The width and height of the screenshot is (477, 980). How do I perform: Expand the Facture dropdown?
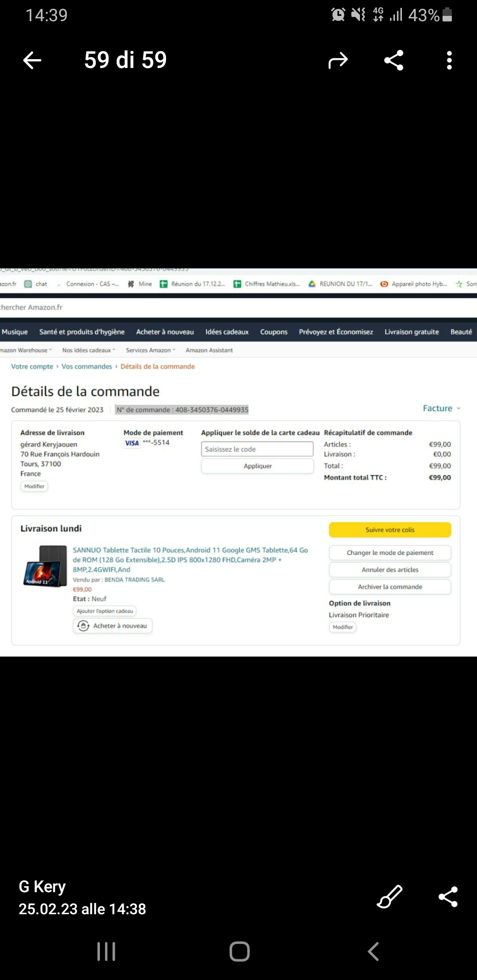(442, 408)
